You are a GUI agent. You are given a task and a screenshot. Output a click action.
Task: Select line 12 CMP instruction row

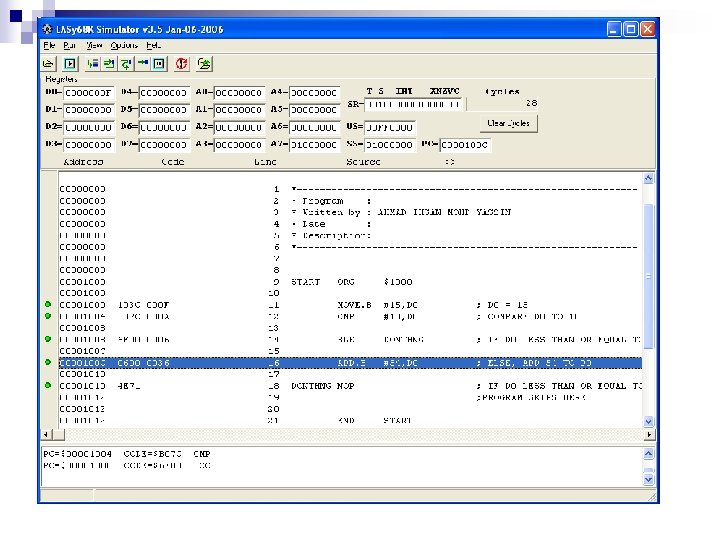(x=350, y=316)
